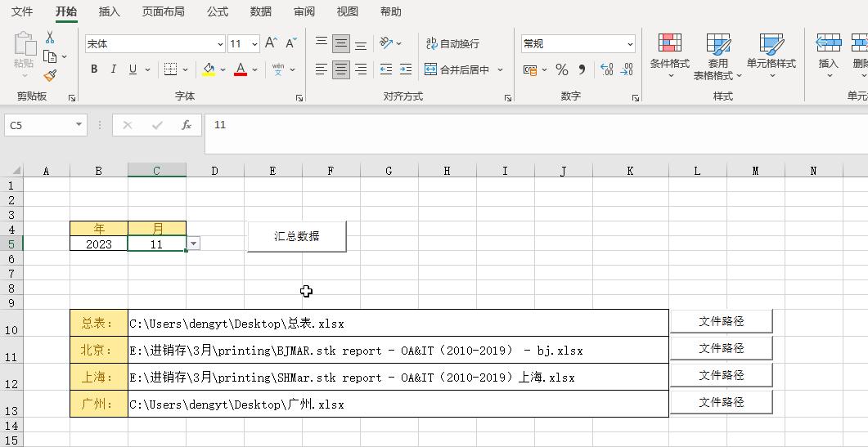The height and width of the screenshot is (447, 868).
Task: Click the insert function fx icon
Action: click(x=187, y=125)
